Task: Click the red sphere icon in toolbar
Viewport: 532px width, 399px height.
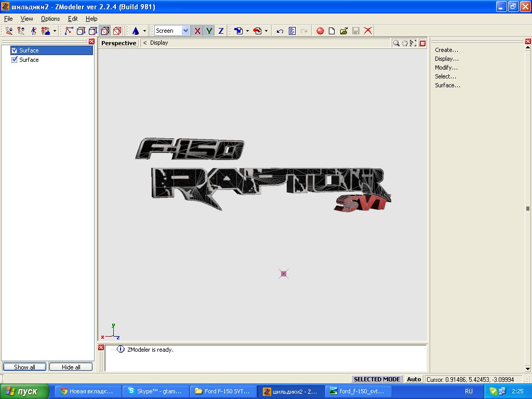Action: coord(320,31)
